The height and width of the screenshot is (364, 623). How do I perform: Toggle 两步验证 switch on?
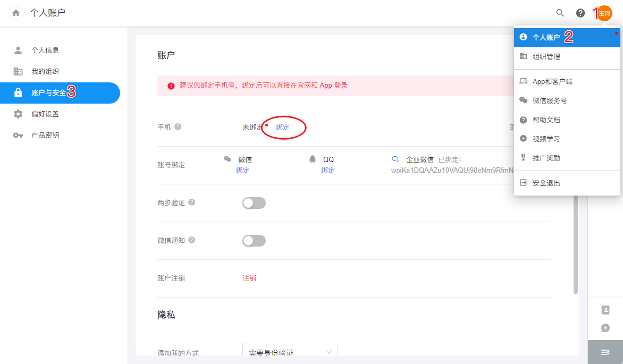tap(254, 203)
